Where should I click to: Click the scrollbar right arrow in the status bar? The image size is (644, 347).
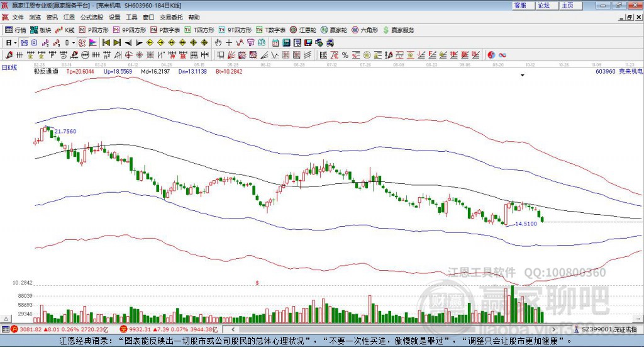click(x=553, y=329)
